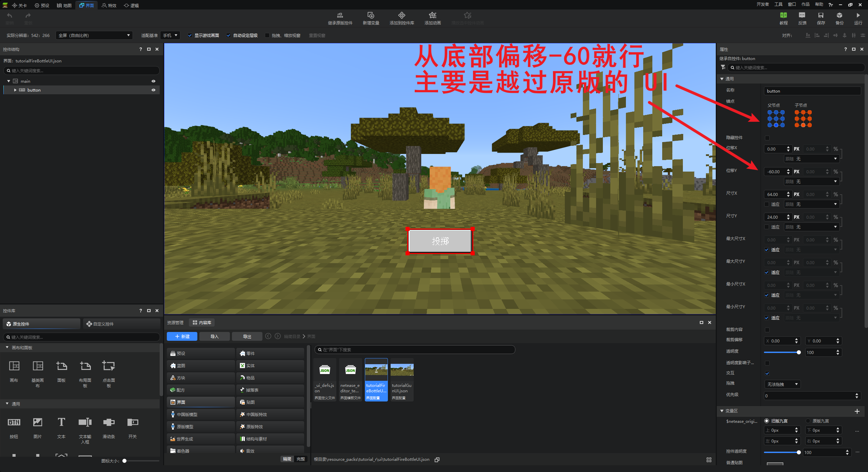
Task: Toggle visibility eye of button node
Action: (153, 90)
